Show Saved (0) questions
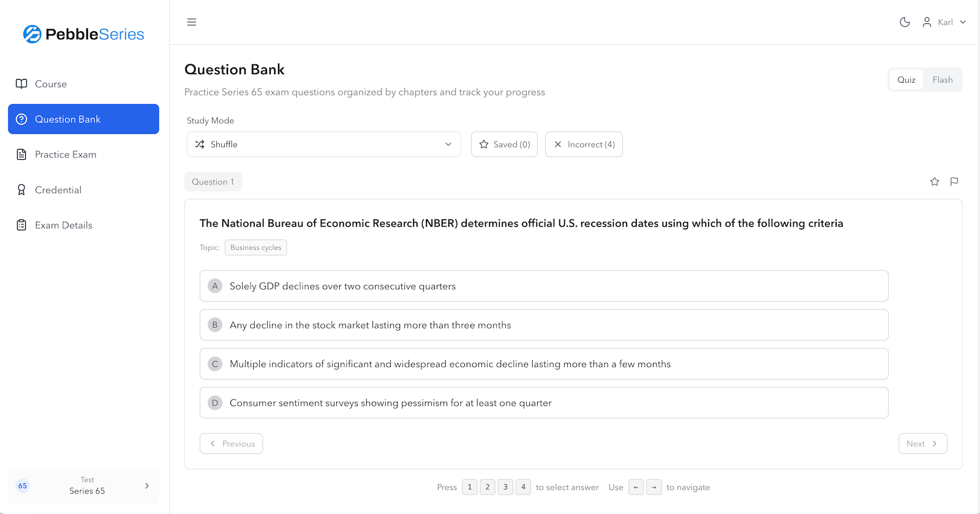This screenshot has height=514, width=980. point(504,145)
